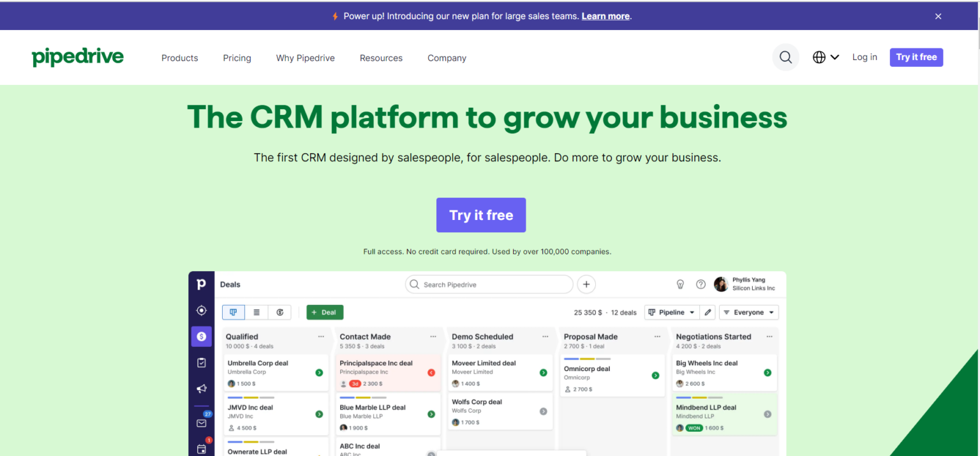The image size is (980, 456).
Task: Click the pencil icon to edit the pipeline
Action: click(708, 312)
